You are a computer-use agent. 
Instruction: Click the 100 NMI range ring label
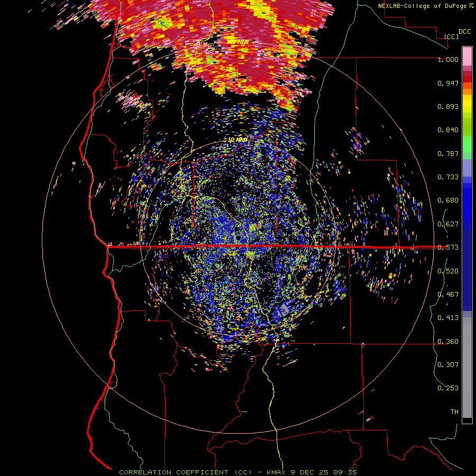click(x=237, y=42)
